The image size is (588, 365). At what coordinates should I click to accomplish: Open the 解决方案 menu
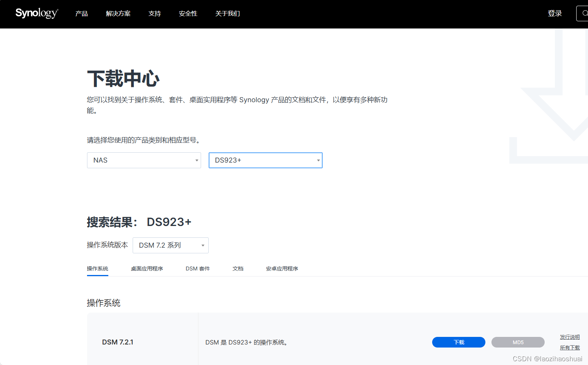(118, 14)
